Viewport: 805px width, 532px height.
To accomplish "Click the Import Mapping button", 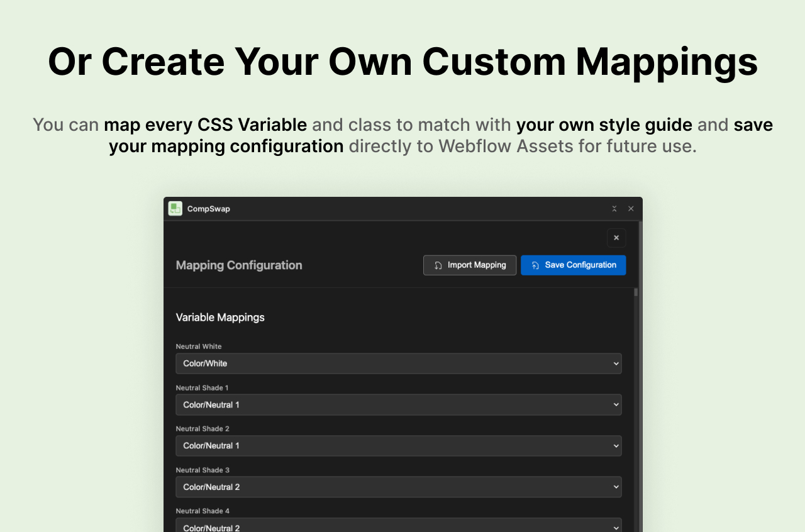I will coord(470,265).
